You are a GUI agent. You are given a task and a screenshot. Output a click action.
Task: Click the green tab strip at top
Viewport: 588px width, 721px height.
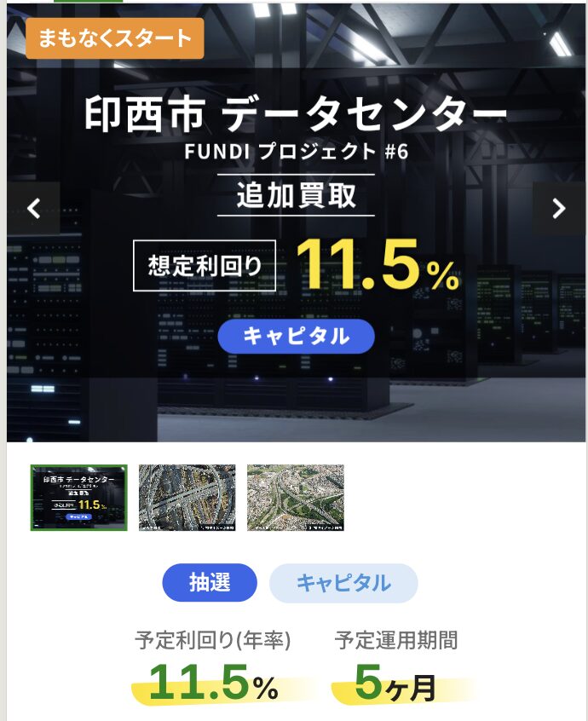[x=89, y=2]
